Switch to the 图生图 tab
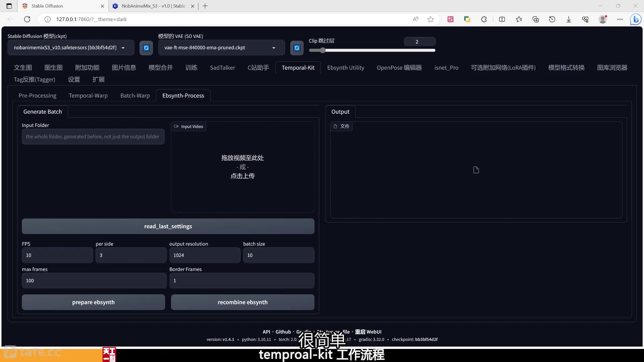 (54, 68)
